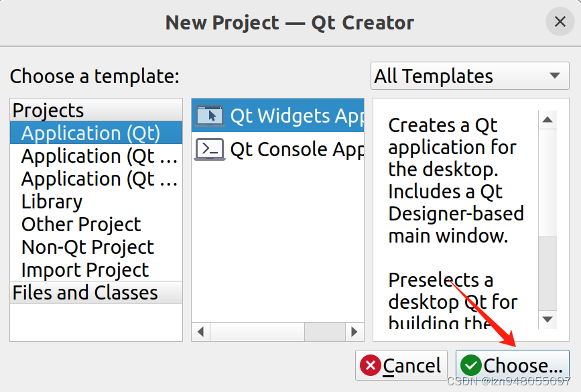Click the green checkmark icon on Choose
The image size is (581, 392).
coord(471,365)
